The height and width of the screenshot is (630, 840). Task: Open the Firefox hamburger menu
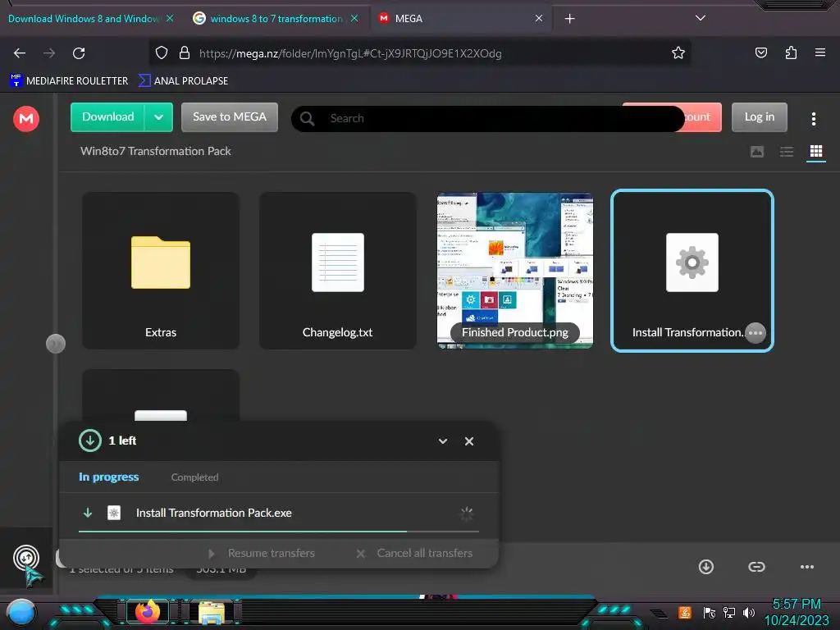pyautogui.click(x=820, y=52)
